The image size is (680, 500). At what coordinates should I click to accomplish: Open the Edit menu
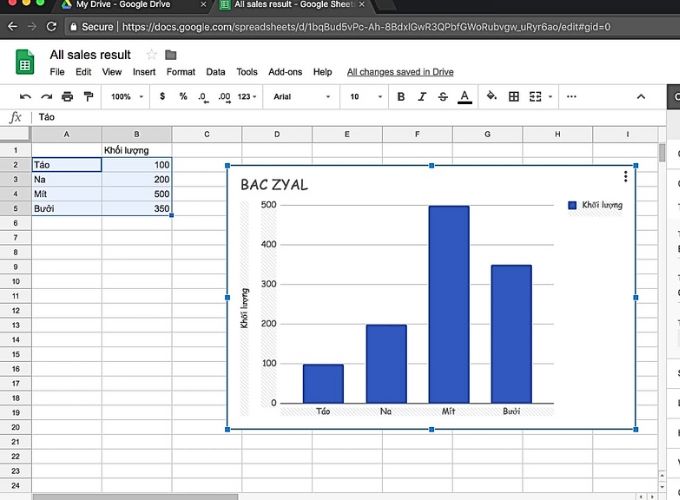(83, 72)
